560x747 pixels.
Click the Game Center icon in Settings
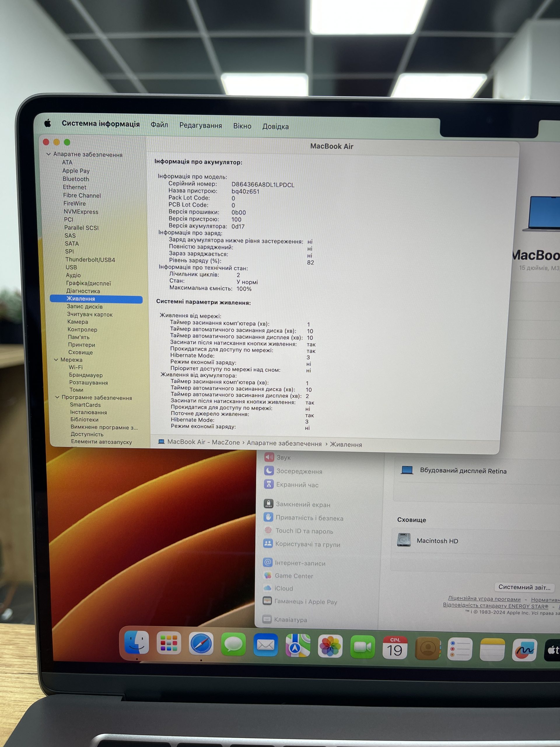(268, 575)
